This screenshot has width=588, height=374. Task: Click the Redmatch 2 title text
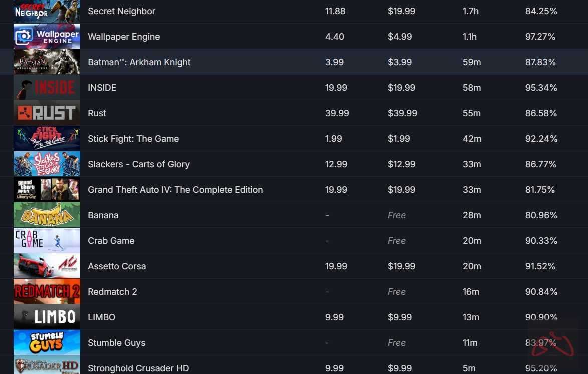pos(112,292)
